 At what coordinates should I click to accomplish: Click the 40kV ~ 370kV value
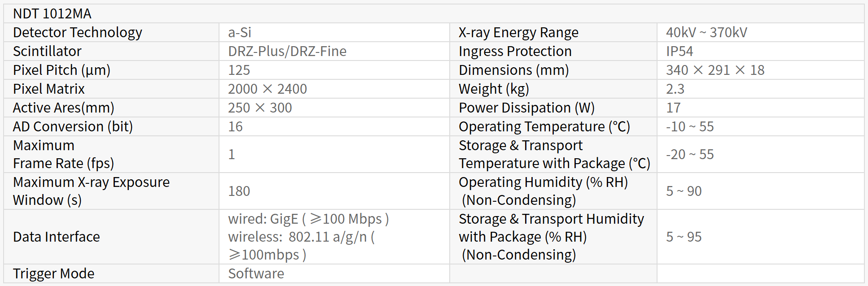tap(706, 33)
